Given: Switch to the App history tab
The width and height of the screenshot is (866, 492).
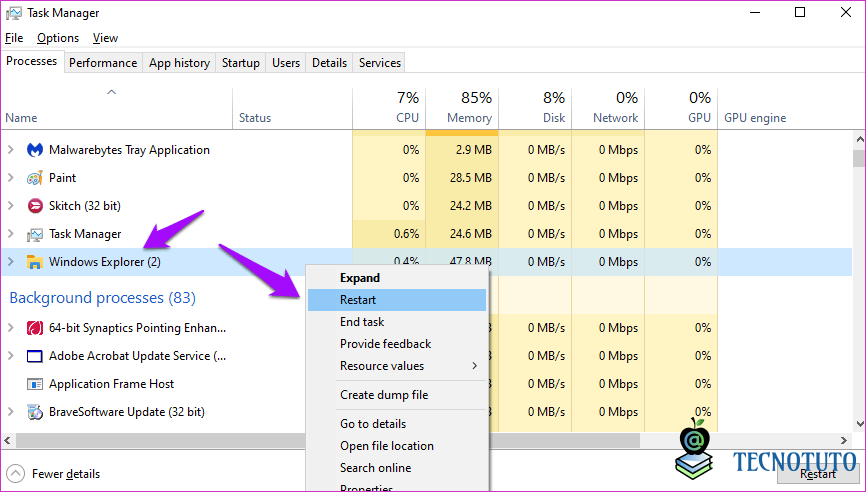Looking at the screenshot, I should [x=179, y=63].
